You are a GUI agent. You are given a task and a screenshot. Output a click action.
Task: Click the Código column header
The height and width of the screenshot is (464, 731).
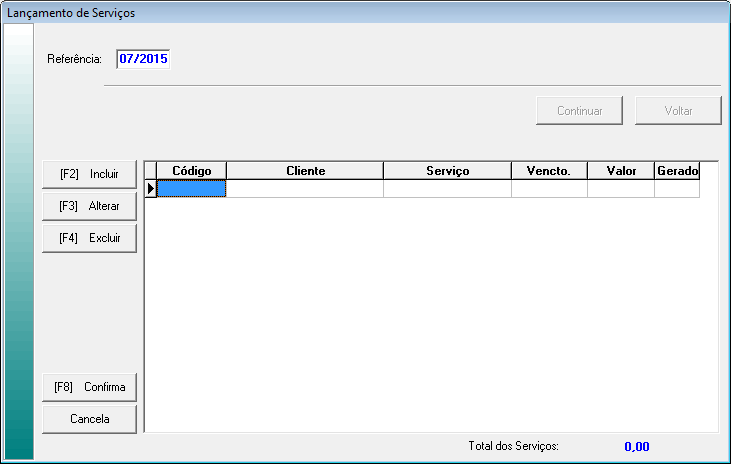[x=192, y=171]
